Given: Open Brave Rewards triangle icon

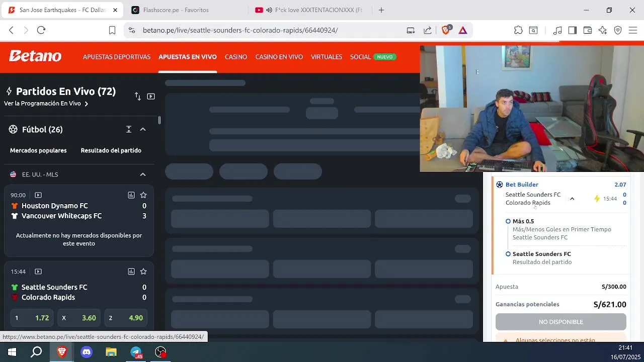Looking at the screenshot, I should tap(463, 30).
